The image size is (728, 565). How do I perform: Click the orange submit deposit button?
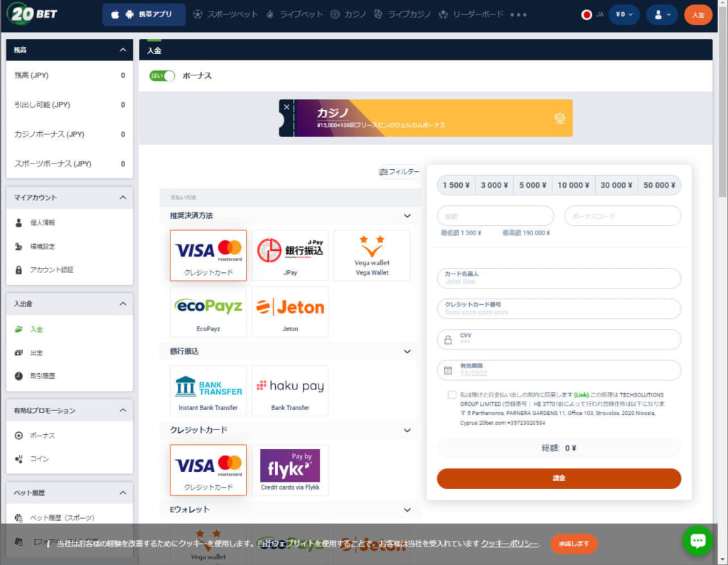(x=559, y=478)
